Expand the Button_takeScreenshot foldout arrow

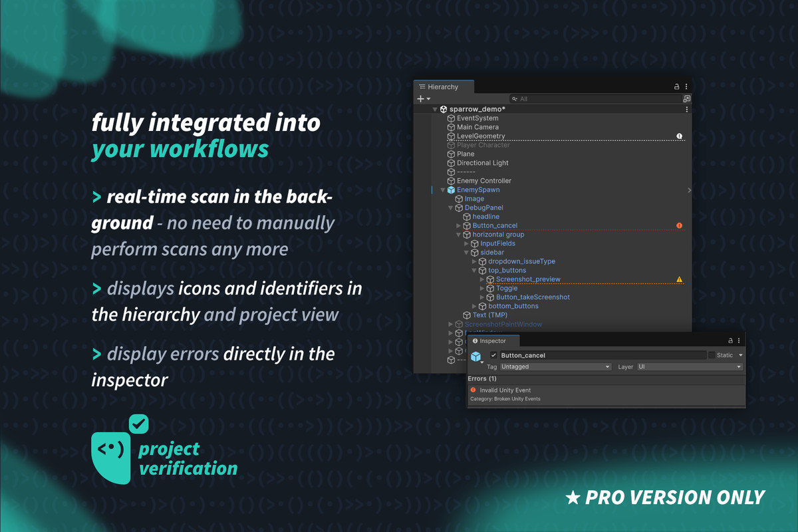[x=483, y=297]
